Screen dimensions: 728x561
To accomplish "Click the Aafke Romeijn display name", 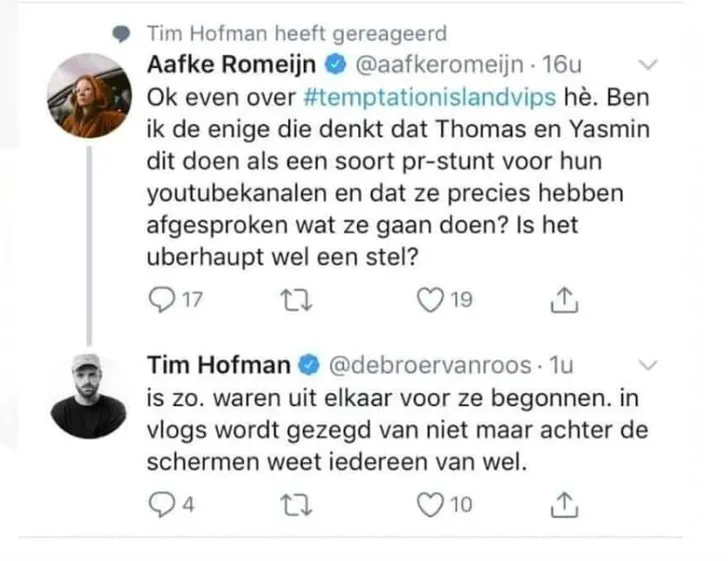I will click(x=232, y=66).
